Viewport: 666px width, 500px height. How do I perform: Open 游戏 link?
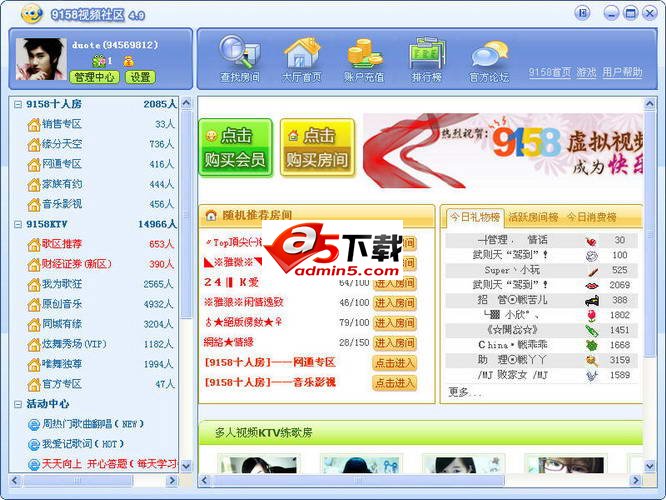click(x=587, y=73)
